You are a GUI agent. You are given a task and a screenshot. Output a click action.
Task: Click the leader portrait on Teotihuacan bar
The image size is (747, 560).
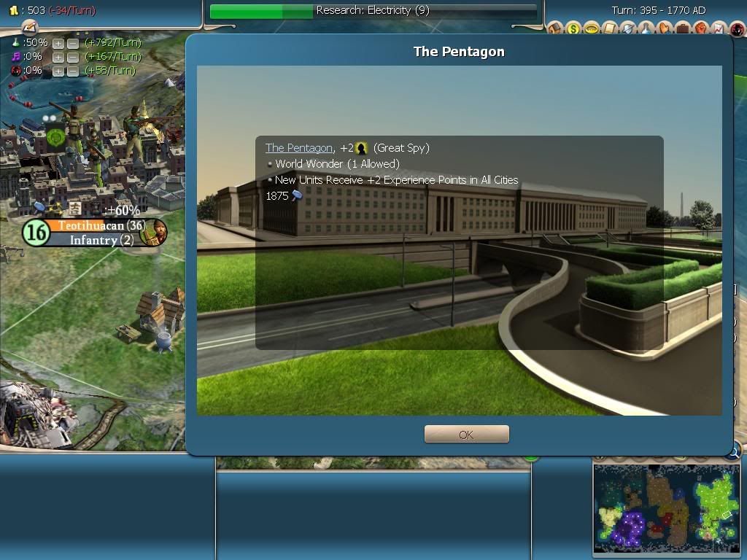click(x=153, y=233)
